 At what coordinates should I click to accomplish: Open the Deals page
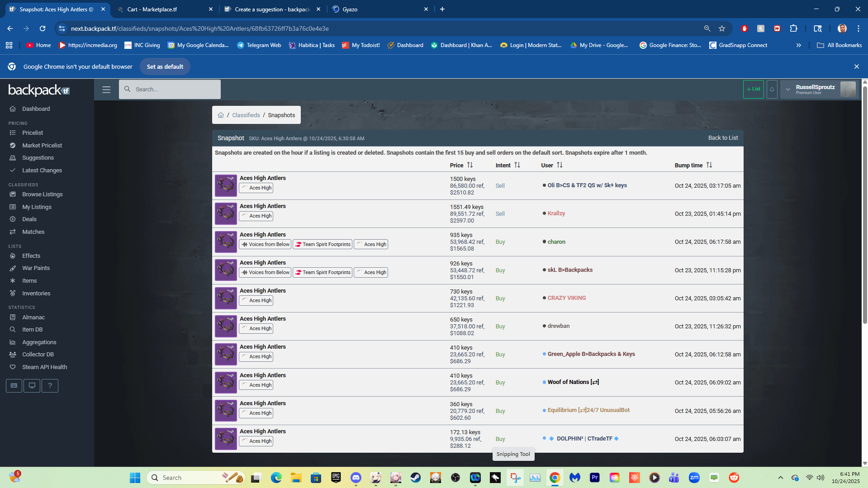(x=29, y=219)
